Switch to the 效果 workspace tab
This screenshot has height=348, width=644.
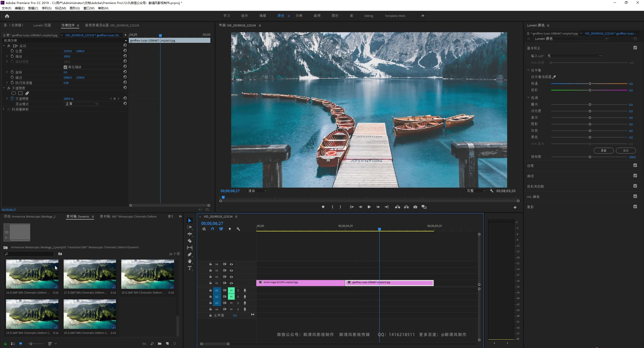pos(299,16)
